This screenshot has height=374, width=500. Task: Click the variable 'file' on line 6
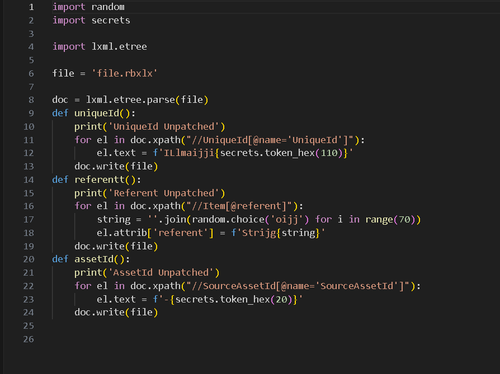pyautogui.click(x=63, y=73)
